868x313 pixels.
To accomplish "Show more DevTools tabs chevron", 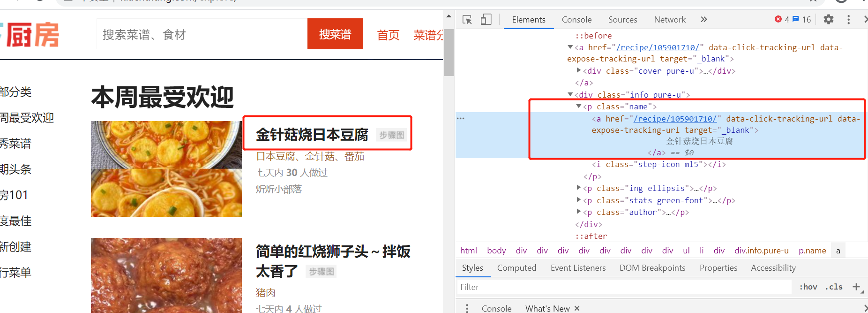I will (703, 19).
